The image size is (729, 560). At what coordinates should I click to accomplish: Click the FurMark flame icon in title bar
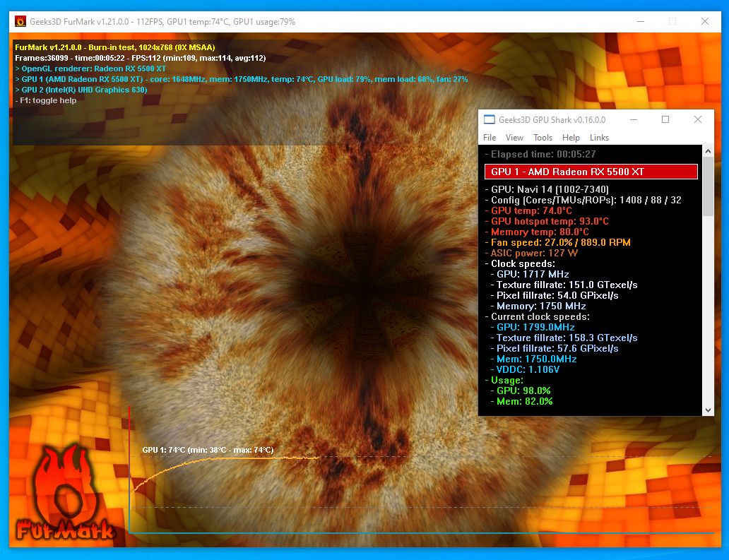[20, 21]
